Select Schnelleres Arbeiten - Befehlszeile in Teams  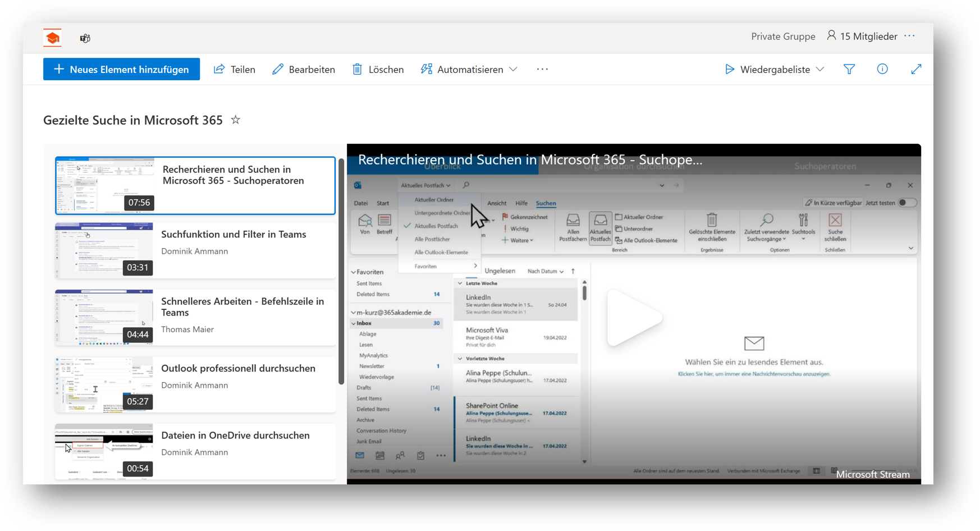(x=195, y=317)
